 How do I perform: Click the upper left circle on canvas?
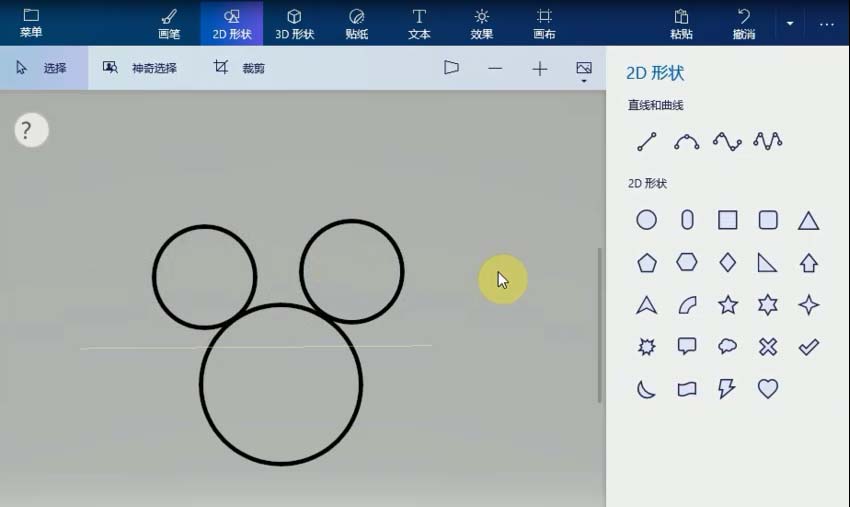[204, 277]
